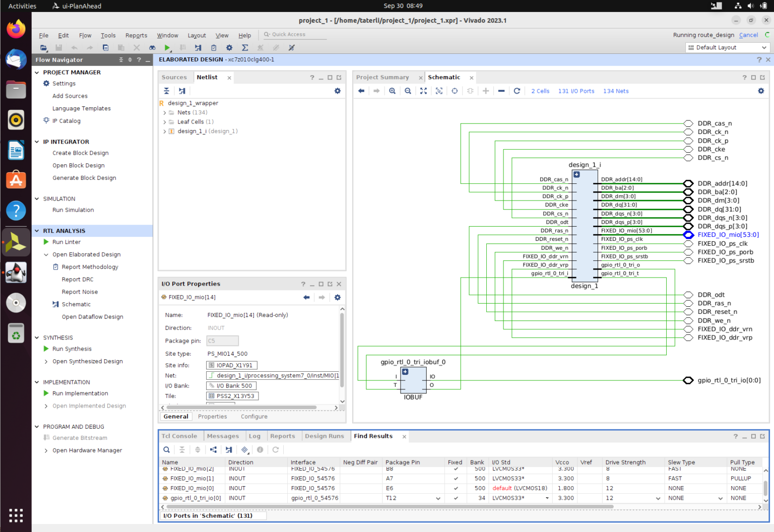Open Schematic panel settings gear
Screen dimensions: 774x532
(761, 91)
